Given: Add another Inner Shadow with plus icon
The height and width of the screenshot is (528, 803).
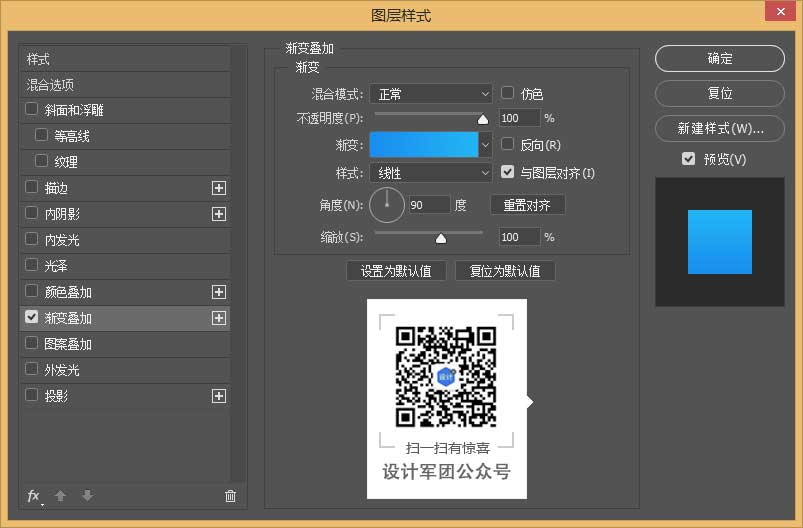Looking at the screenshot, I should click(219, 214).
